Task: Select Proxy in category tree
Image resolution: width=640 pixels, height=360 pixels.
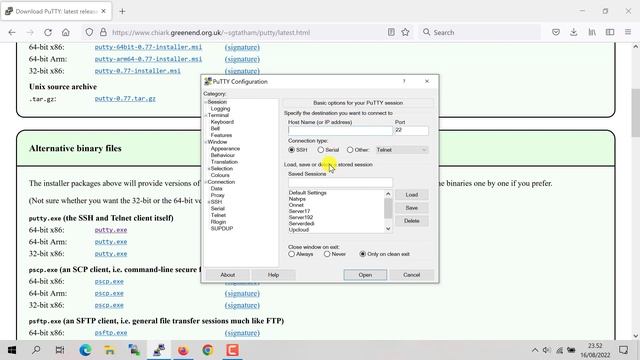Action: point(218,195)
